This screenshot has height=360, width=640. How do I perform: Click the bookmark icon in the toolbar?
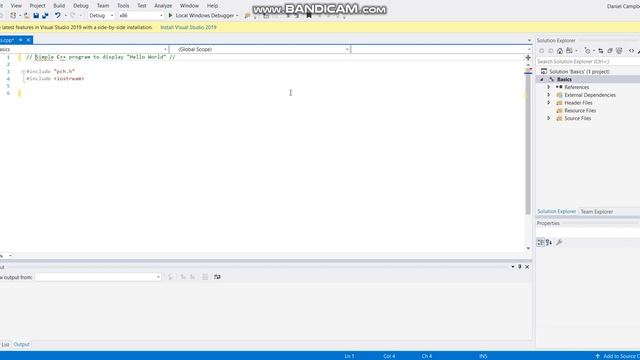[309, 16]
